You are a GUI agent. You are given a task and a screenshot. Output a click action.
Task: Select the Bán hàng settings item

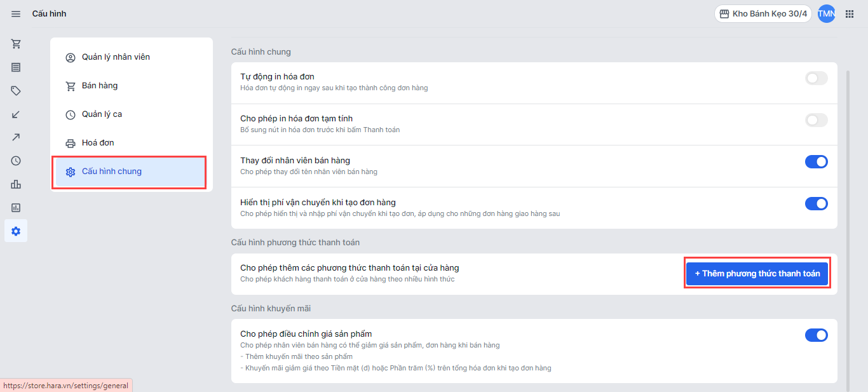pos(100,86)
